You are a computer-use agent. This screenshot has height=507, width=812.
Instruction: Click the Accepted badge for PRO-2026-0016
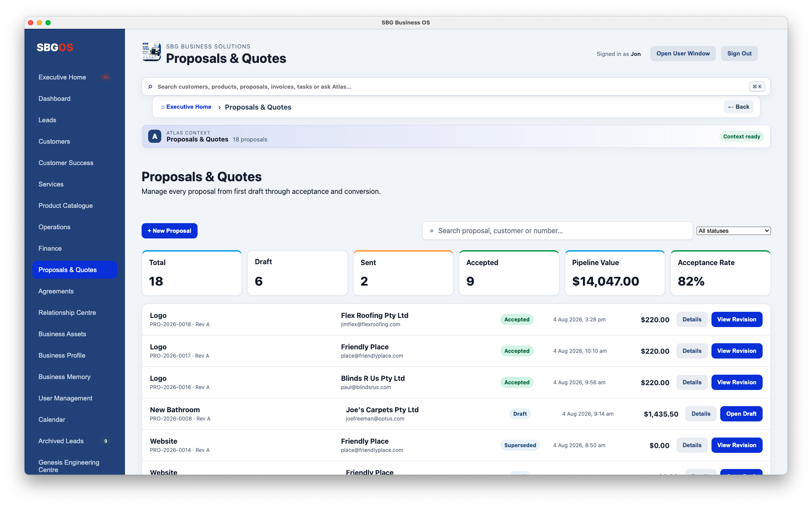pyautogui.click(x=517, y=383)
